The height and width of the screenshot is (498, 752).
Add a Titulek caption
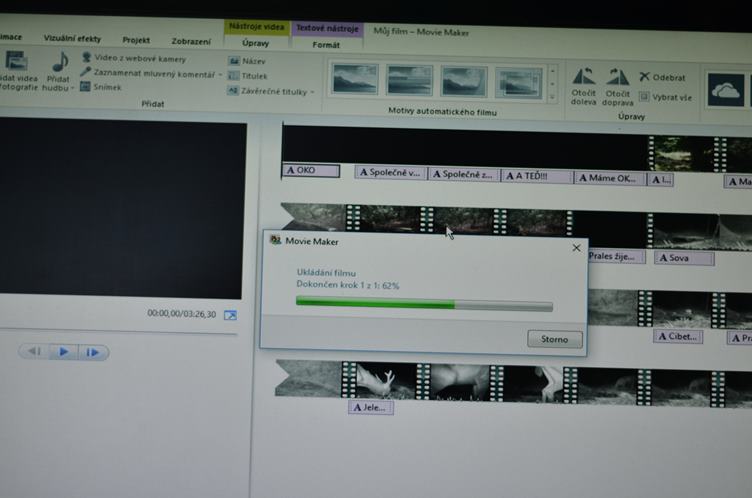tap(247, 76)
